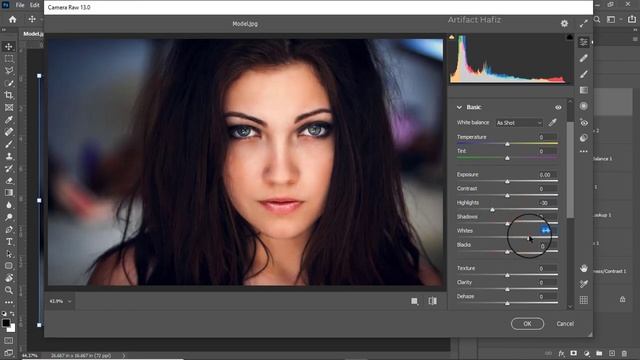Select the Lasso tool
The height and width of the screenshot is (360, 640).
click(x=9, y=71)
